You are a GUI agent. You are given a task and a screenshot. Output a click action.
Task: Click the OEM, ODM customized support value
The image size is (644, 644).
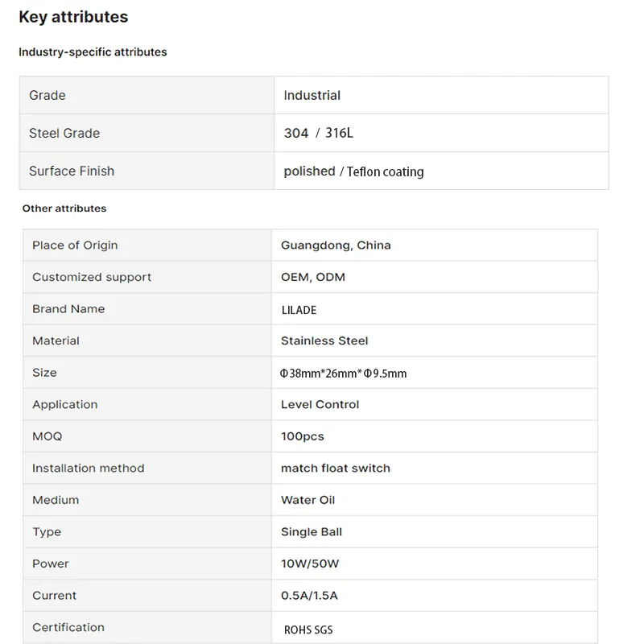pyautogui.click(x=312, y=277)
